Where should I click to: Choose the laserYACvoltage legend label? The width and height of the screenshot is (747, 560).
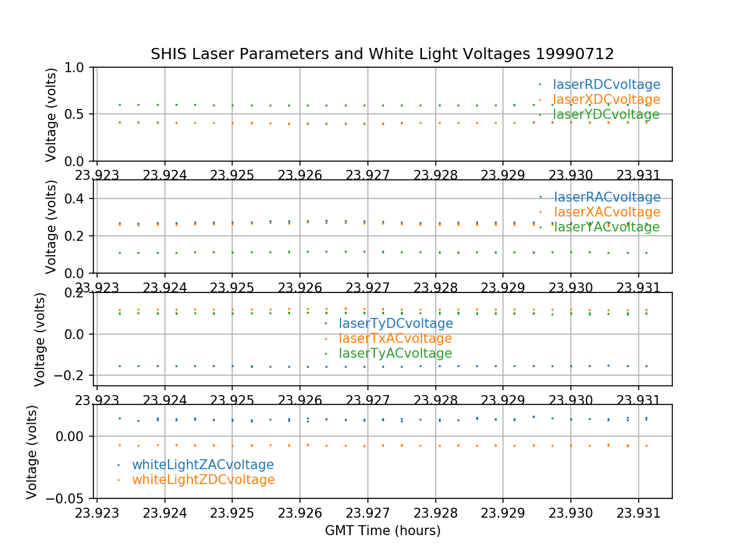[606, 227]
